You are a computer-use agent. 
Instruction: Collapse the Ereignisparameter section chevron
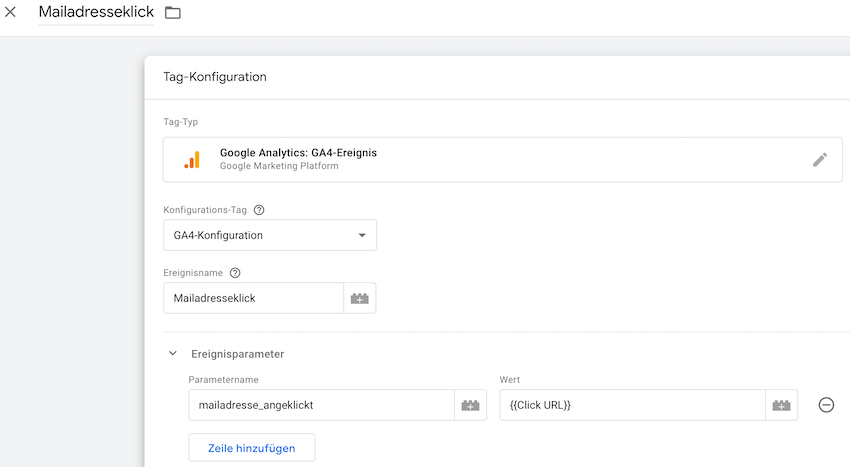[x=172, y=353]
